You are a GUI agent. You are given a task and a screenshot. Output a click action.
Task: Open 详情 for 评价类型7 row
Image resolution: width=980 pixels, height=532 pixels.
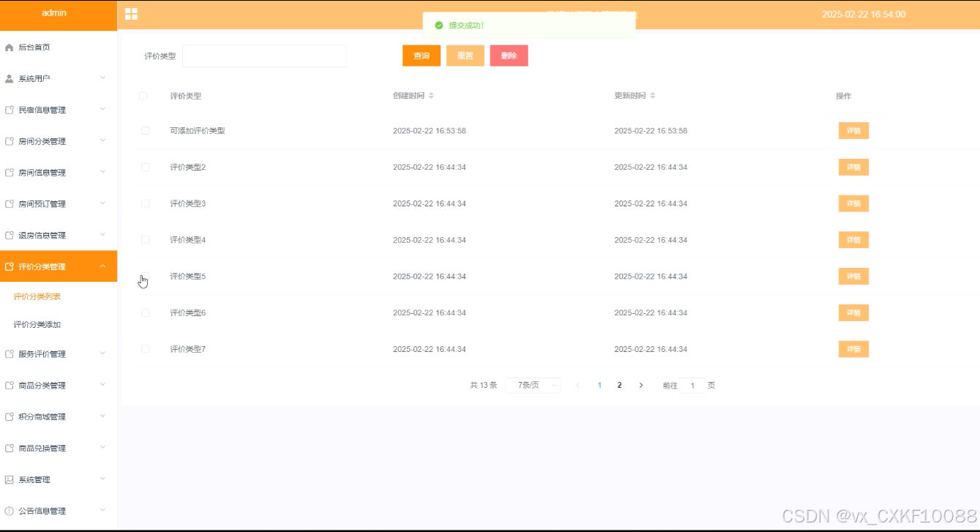[853, 349]
